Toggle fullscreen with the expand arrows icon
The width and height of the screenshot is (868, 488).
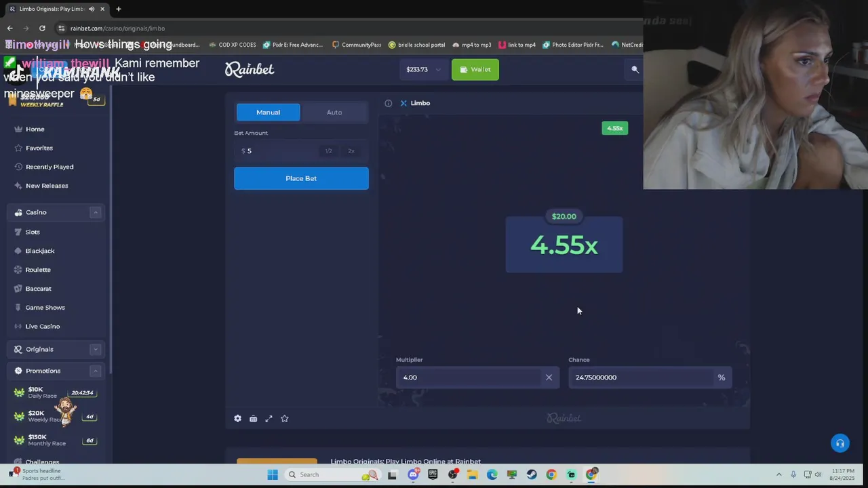[x=269, y=419]
